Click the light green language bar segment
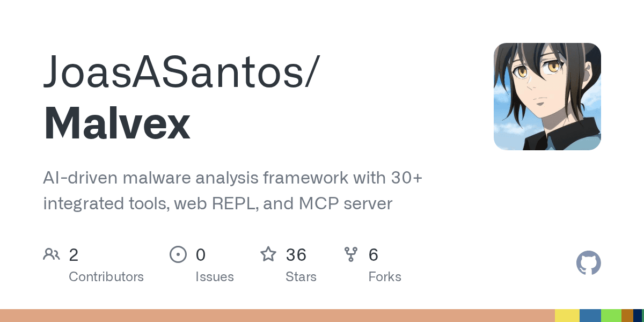This screenshot has width=644, height=322. point(611,316)
